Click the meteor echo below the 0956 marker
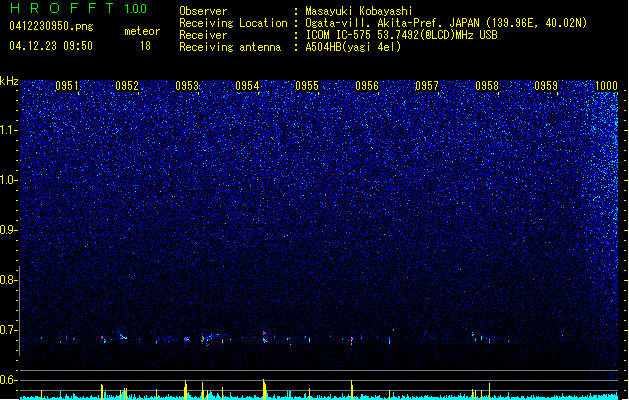 (x=352, y=341)
